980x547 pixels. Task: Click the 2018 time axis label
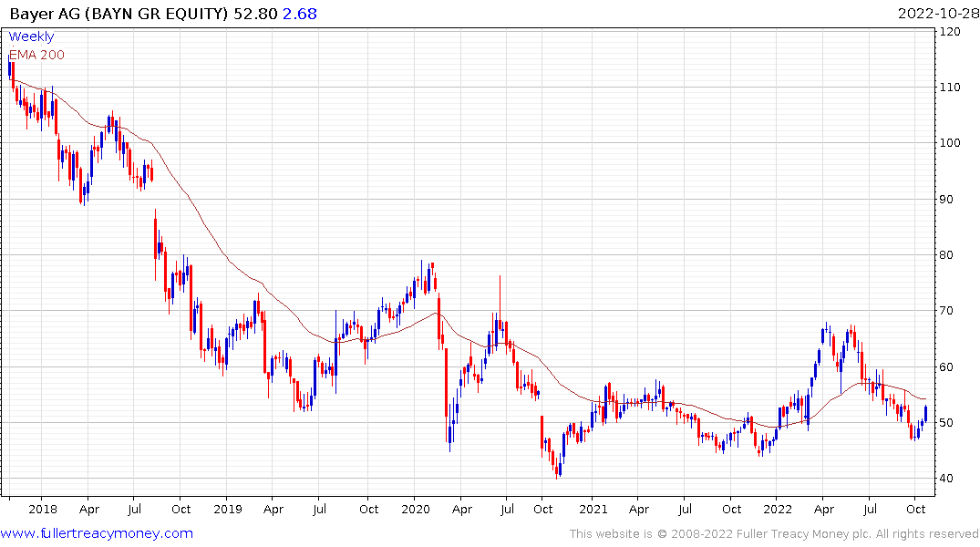(43, 510)
